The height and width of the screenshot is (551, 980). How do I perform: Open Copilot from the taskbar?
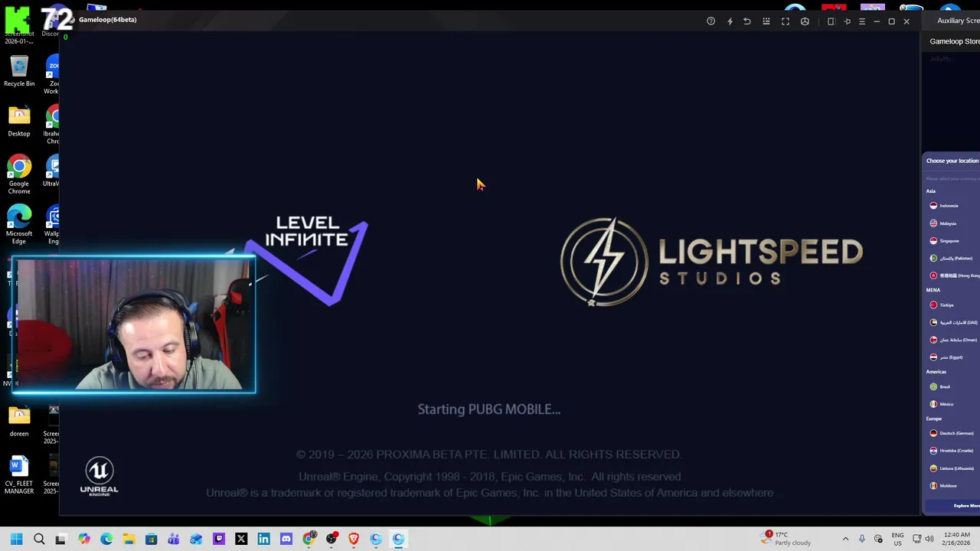[x=83, y=539]
